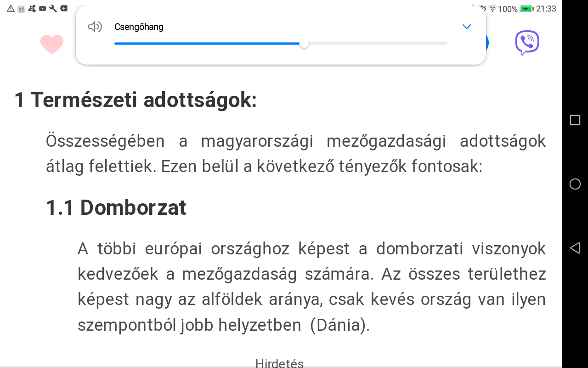Viewport: 588px width, 368px height.
Task: Tap the shield security notification icon
Action: (21, 8)
